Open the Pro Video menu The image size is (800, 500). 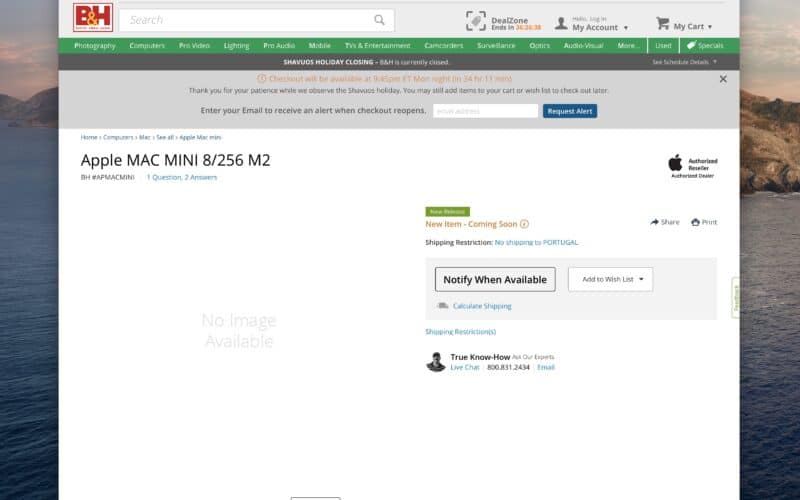coord(194,45)
